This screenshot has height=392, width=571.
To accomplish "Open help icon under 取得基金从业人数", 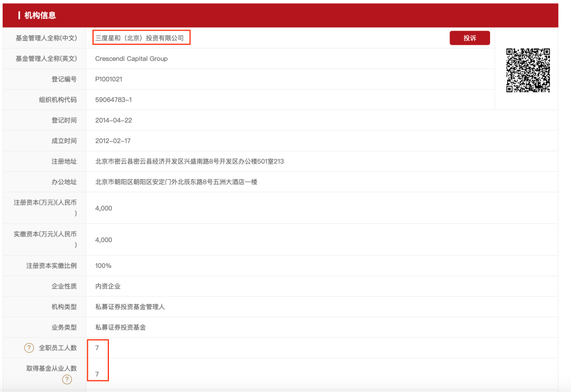I will (x=67, y=380).
